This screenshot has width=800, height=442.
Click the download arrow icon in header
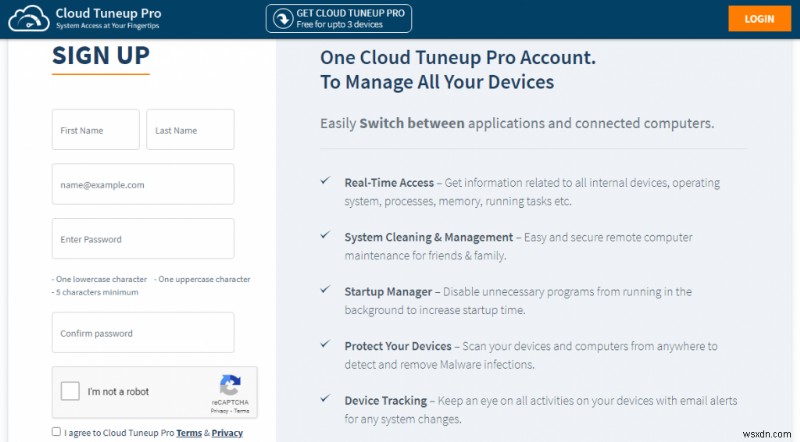point(282,18)
